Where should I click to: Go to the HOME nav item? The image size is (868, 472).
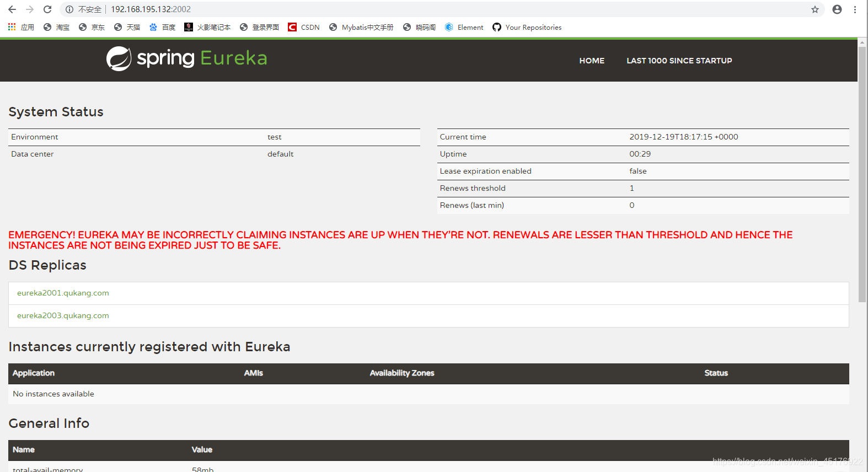coord(592,61)
